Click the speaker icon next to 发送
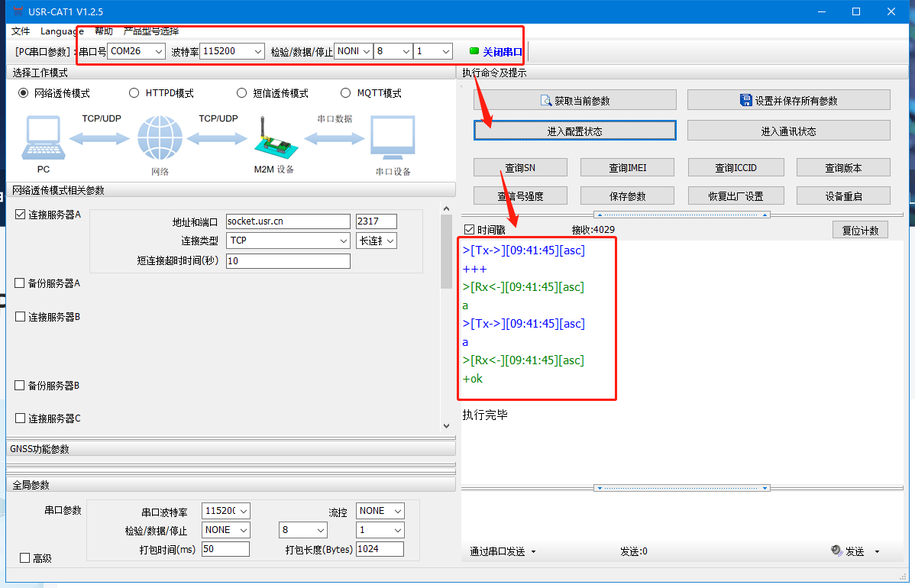The image size is (915, 588). 836,551
